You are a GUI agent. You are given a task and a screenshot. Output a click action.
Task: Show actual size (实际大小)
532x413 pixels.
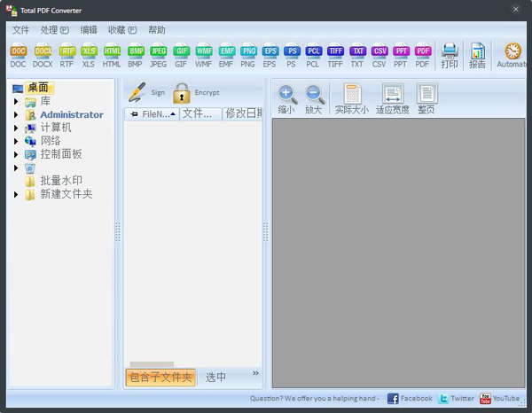pyautogui.click(x=352, y=99)
